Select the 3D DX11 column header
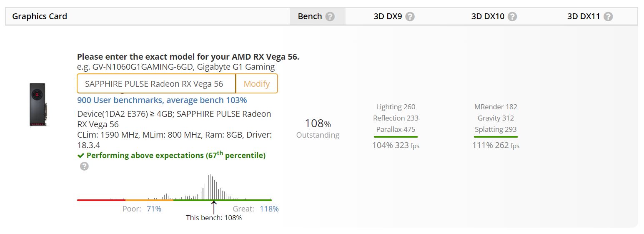 coord(584,17)
